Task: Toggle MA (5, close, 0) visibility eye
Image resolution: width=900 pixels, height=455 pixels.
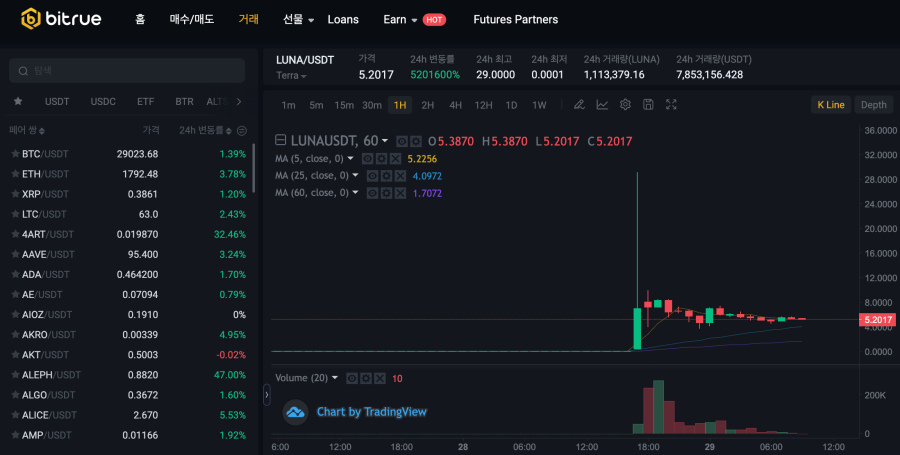Action: (367, 159)
